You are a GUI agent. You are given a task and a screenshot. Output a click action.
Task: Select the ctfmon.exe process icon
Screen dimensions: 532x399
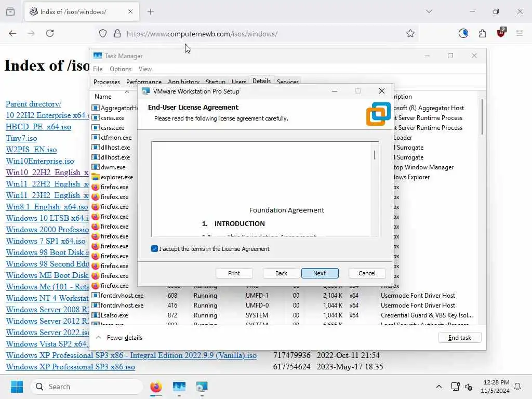(96, 137)
